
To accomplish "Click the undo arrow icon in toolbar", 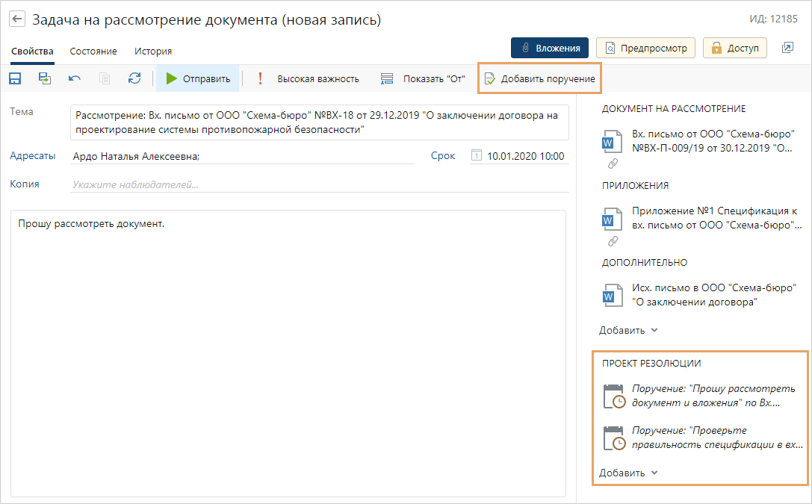I will [x=75, y=78].
